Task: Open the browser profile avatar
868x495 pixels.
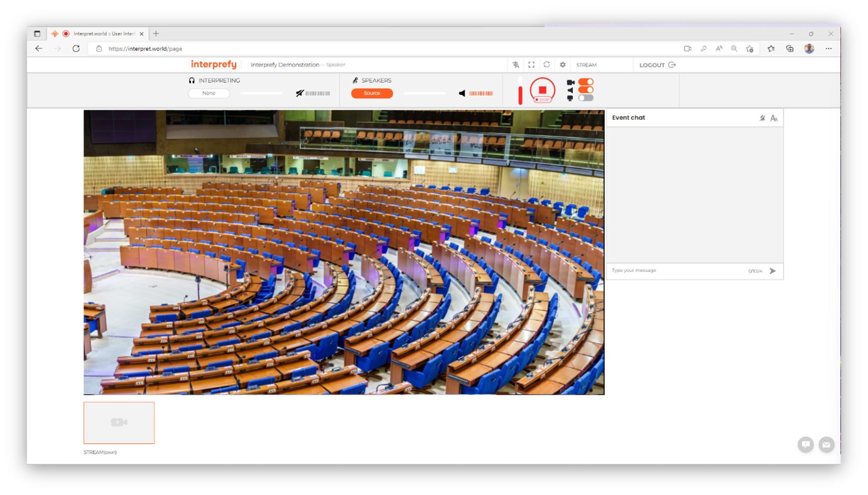Action: coord(809,49)
